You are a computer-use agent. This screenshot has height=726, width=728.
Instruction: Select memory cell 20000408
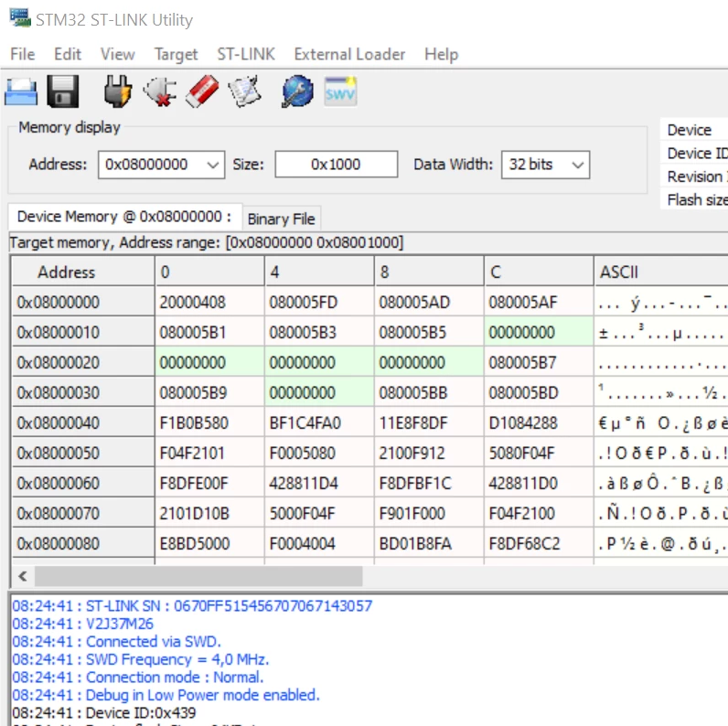tap(209, 302)
